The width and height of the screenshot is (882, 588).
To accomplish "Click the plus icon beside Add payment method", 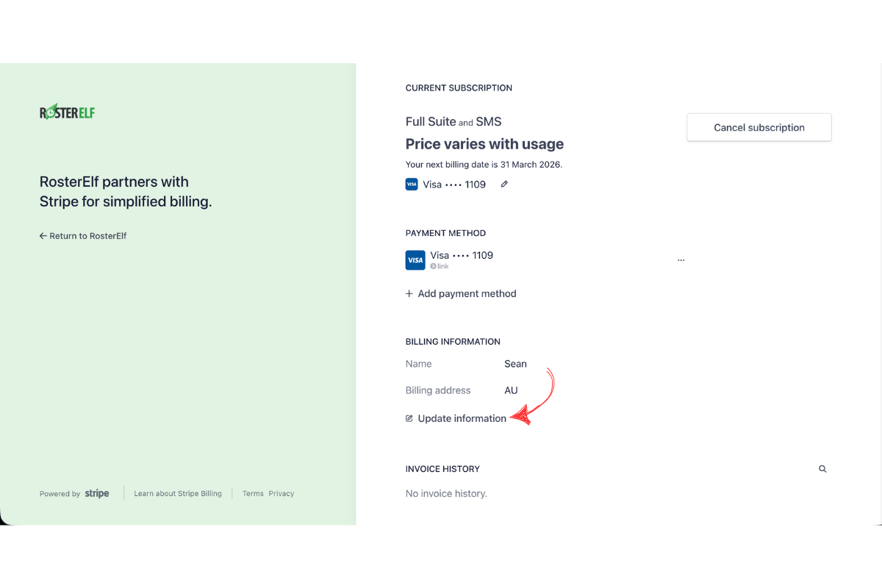I will (x=409, y=293).
